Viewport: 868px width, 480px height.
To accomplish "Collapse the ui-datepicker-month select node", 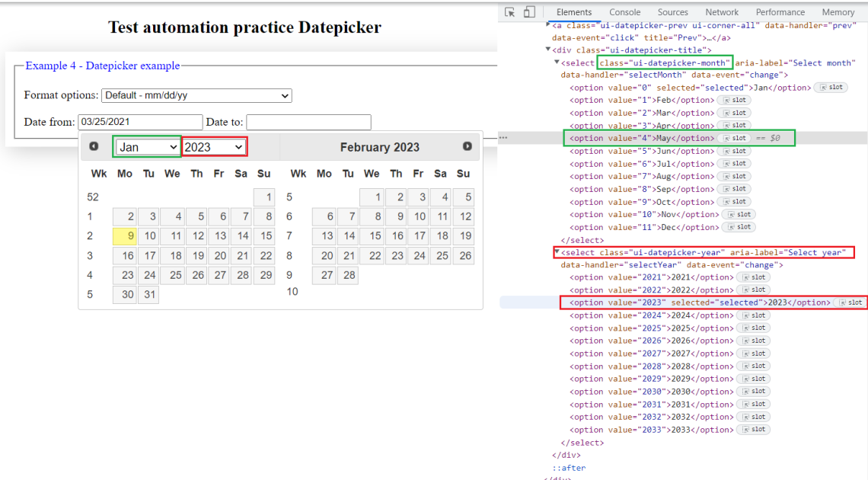I will coord(557,62).
